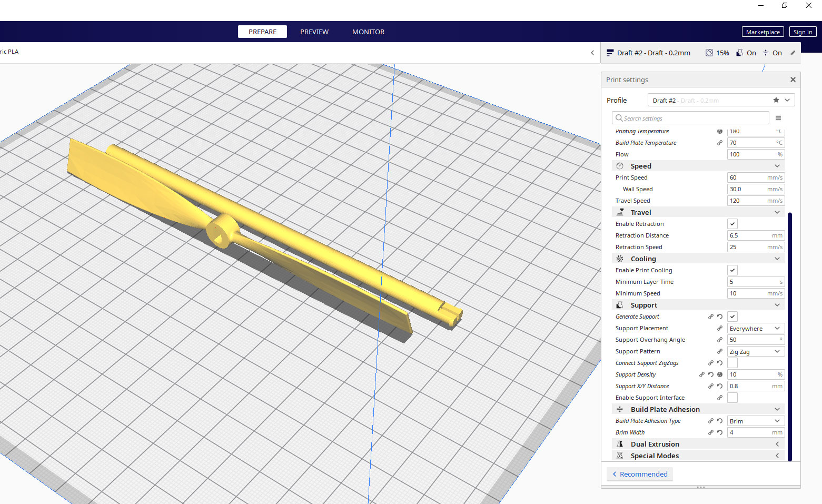This screenshot has width=822, height=504.
Task: Expand the Special Modes section
Action: tap(698, 456)
